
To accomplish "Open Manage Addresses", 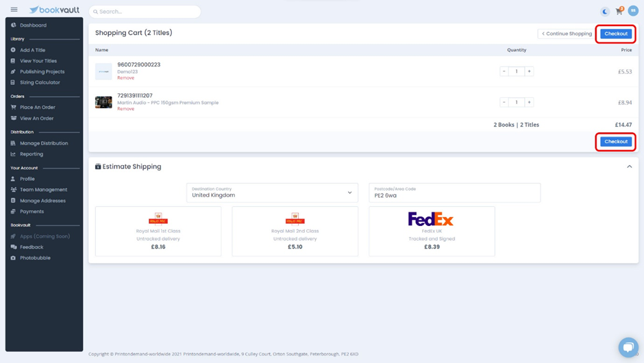I will [42, 201].
